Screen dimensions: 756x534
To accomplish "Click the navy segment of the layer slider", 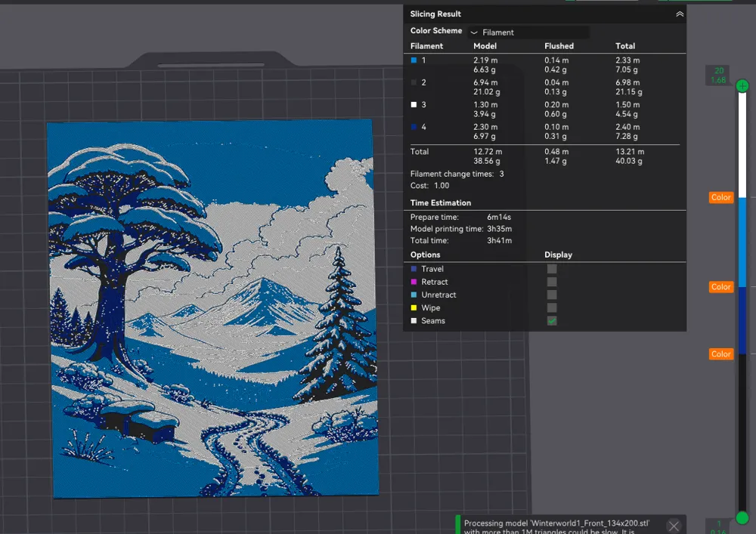I will click(x=742, y=320).
